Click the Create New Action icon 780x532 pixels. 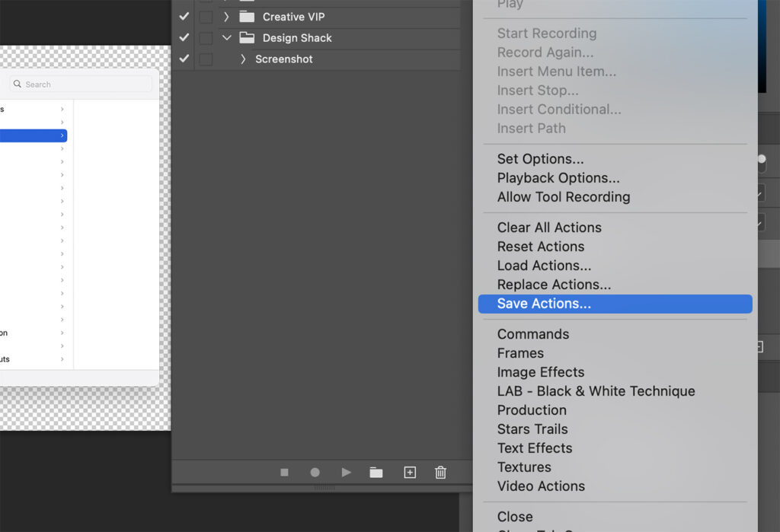point(409,472)
